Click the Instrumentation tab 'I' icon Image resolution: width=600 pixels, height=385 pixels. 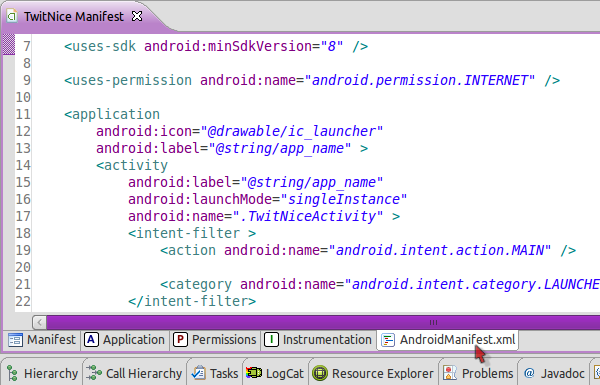point(271,340)
